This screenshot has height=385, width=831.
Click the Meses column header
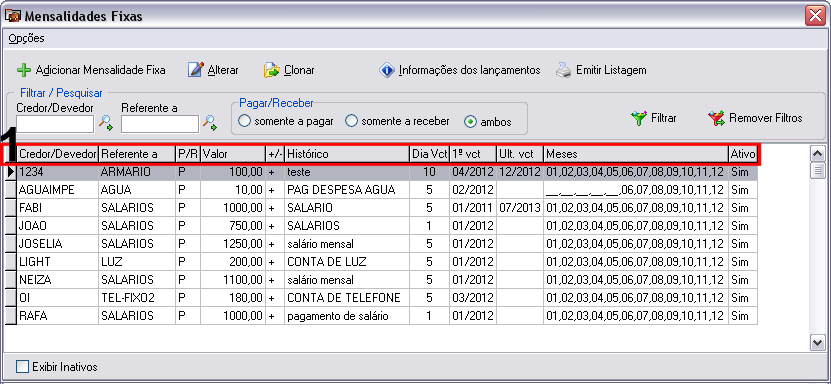636,154
